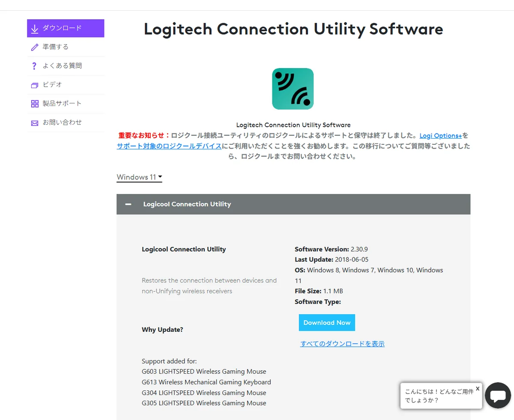Close the chat greeting popup
Image resolution: width=514 pixels, height=420 pixels.
pyautogui.click(x=478, y=388)
